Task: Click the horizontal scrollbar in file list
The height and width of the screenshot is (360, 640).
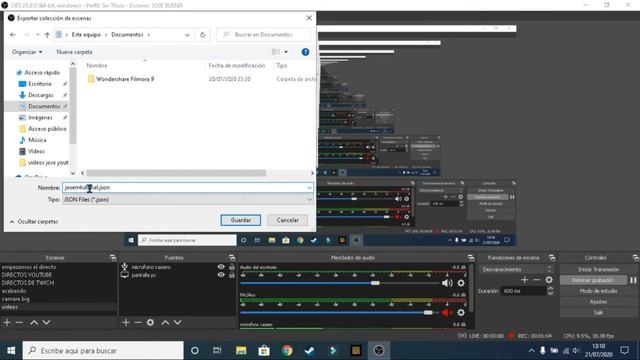Action: coord(176,173)
